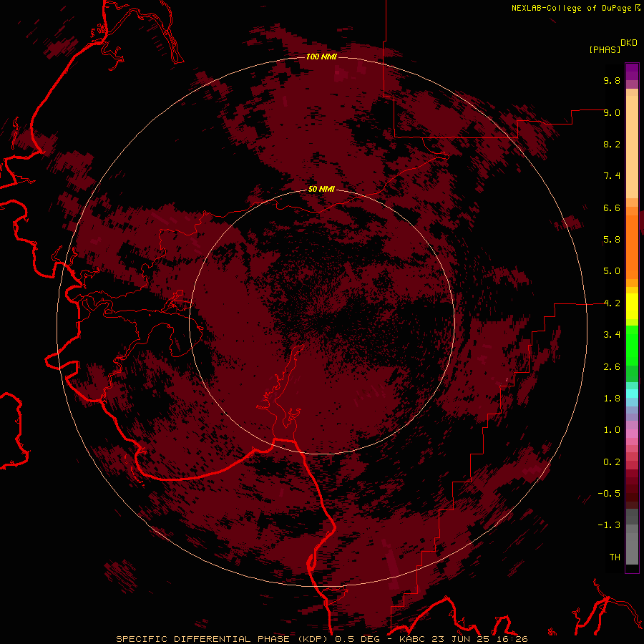644x644 pixels.
Task: Click the 8.2 value on the legend
Action: [x=612, y=144]
